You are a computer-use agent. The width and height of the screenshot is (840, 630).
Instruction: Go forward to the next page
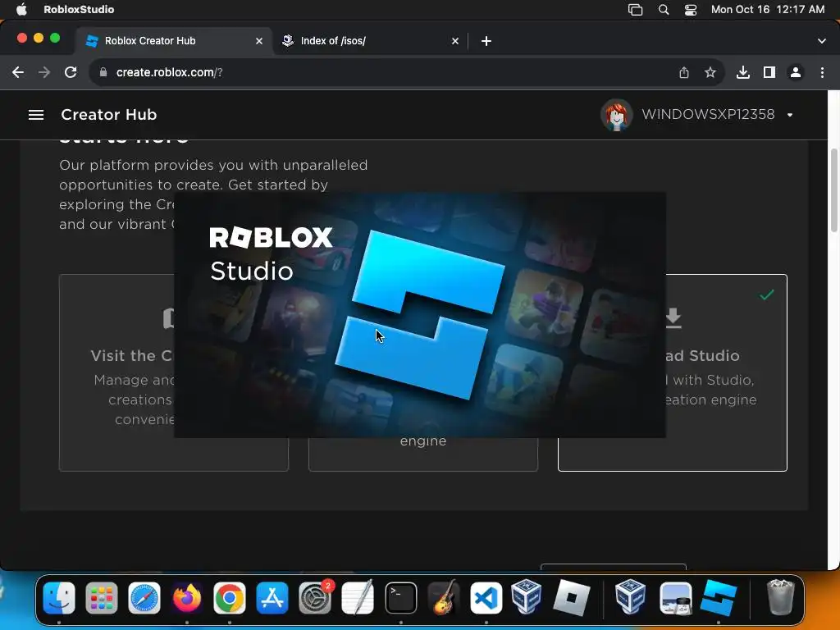tap(44, 72)
